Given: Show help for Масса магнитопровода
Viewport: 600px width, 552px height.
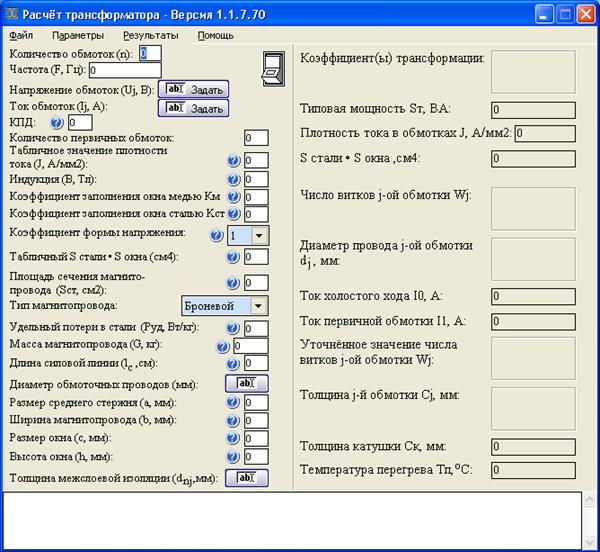Looking at the screenshot, I should 222,345.
